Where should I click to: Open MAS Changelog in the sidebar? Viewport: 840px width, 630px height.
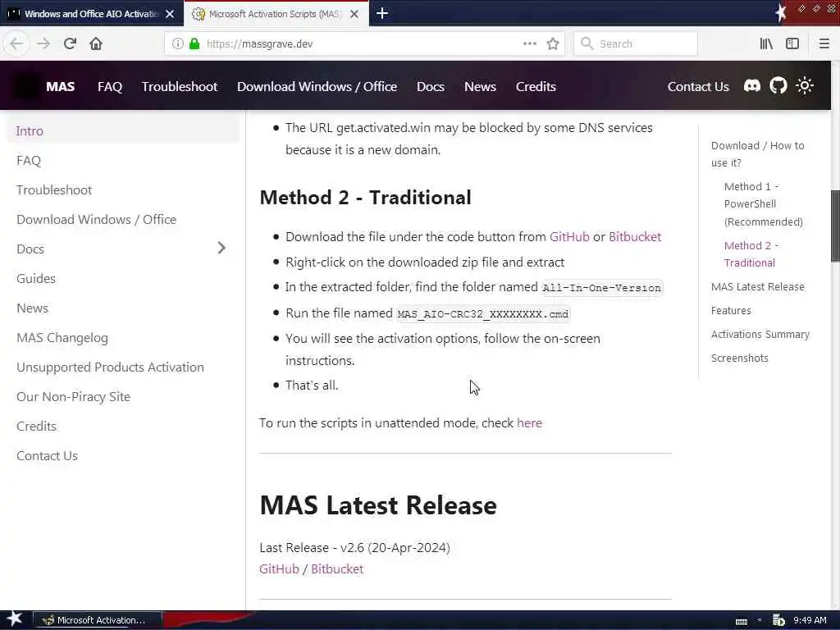123,337
